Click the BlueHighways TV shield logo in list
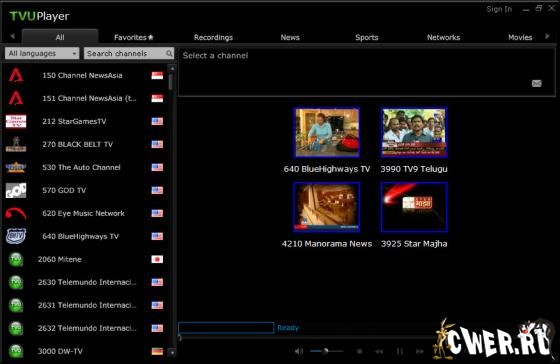This screenshot has width=560, height=364. (x=16, y=236)
